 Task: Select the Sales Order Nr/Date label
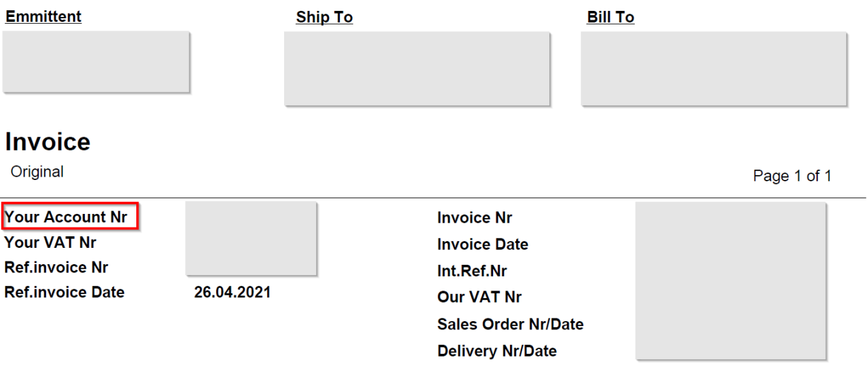(x=511, y=325)
